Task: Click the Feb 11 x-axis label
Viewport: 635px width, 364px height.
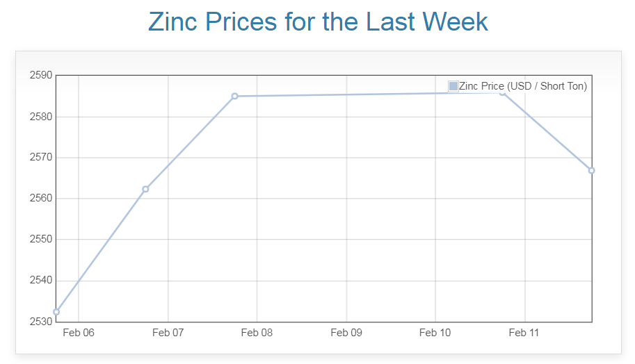Action: 524,333
